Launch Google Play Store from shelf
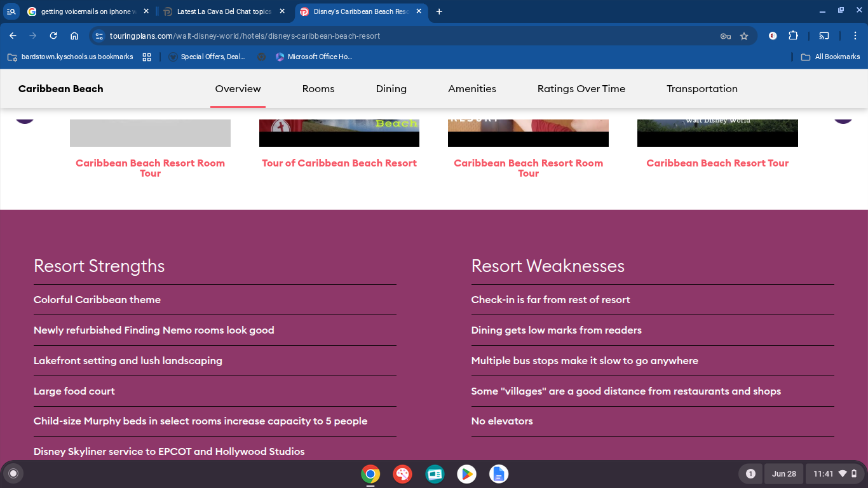 tap(466, 474)
